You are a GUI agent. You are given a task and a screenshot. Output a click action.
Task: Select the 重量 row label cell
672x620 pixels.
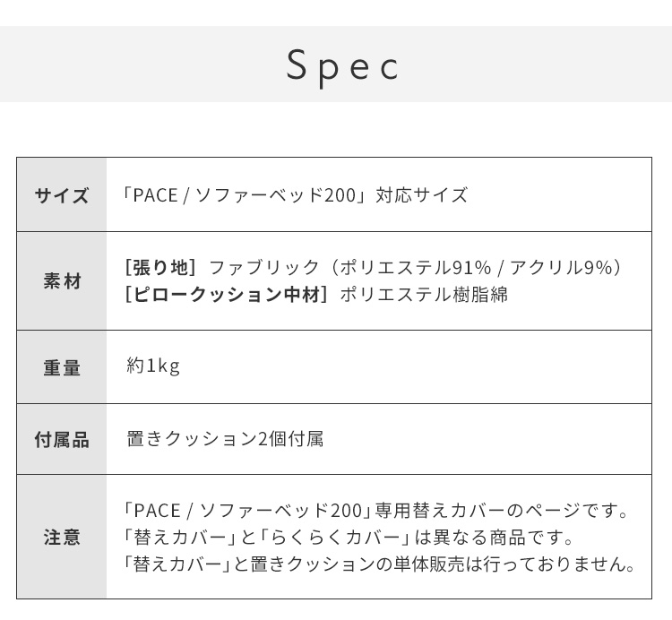62,367
